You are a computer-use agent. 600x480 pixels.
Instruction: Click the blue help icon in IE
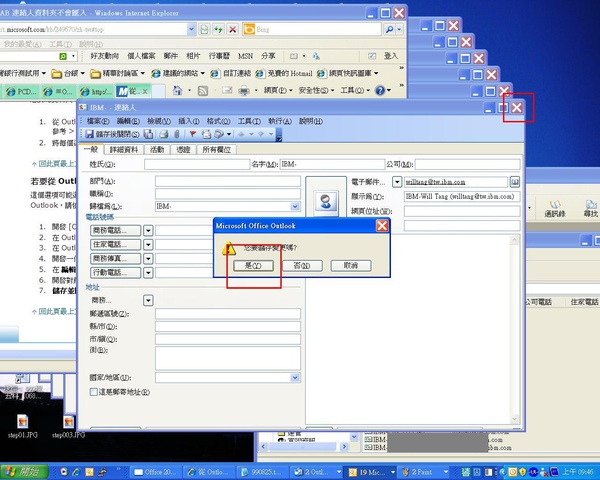[x=380, y=90]
